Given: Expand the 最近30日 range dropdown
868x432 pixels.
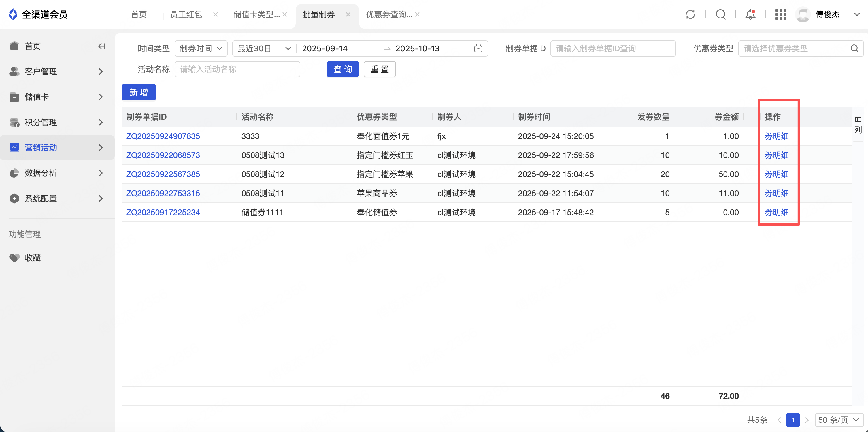Looking at the screenshot, I should [x=263, y=48].
